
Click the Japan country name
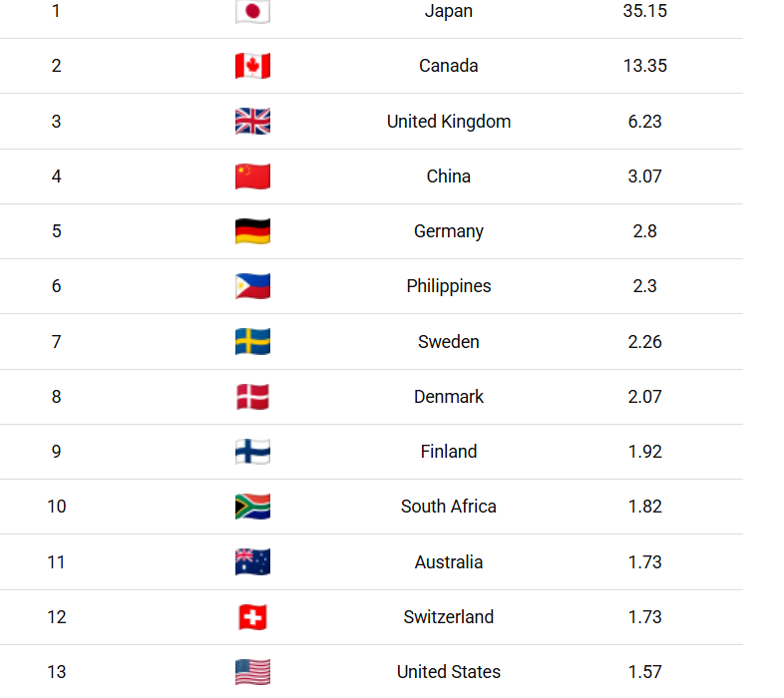coord(449,11)
